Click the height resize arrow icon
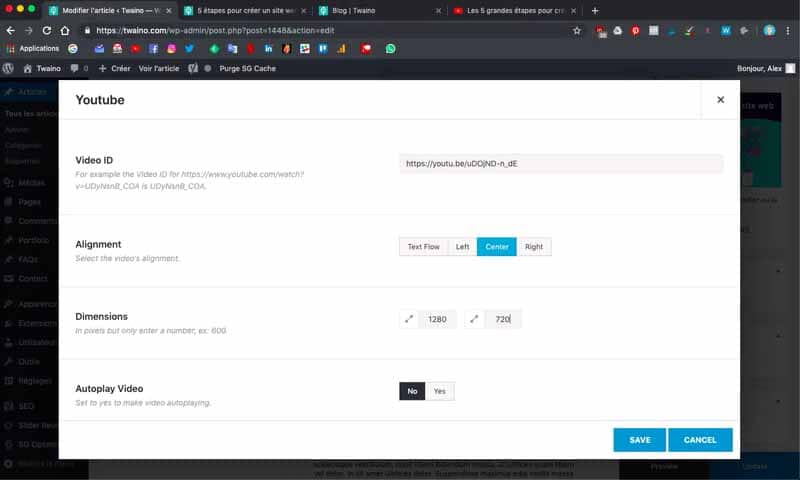This screenshot has width=800, height=480. coord(474,319)
